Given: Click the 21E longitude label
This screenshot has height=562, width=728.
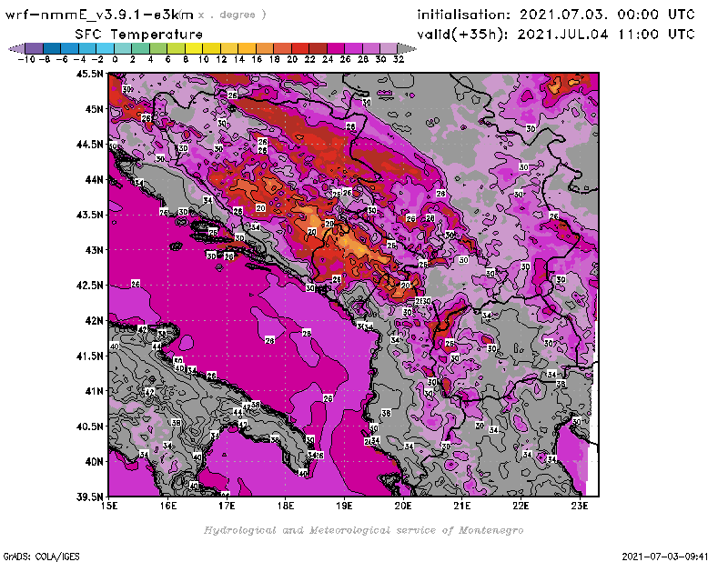Looking at the screenshot, I should pyautogui.click(x=462, y=506).
